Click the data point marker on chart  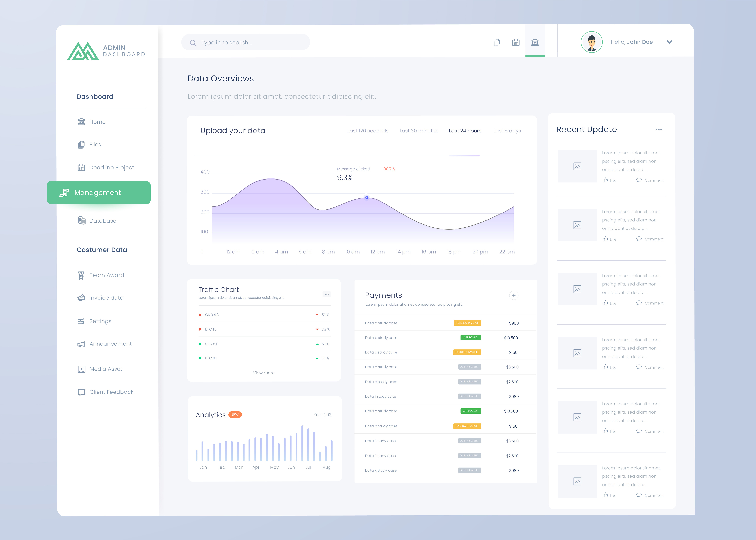pyautogui.click(x=366, y=197)
